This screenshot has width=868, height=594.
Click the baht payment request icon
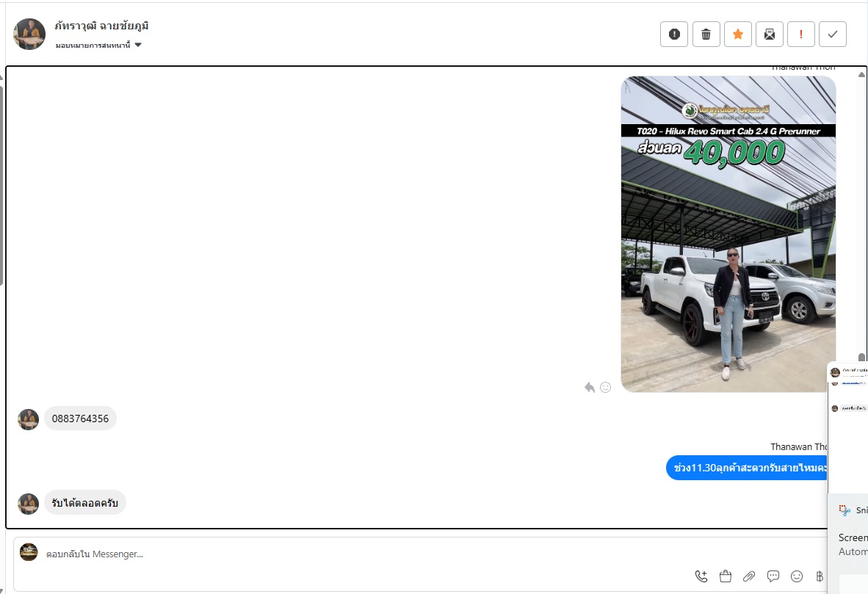[x=820, y=576]
